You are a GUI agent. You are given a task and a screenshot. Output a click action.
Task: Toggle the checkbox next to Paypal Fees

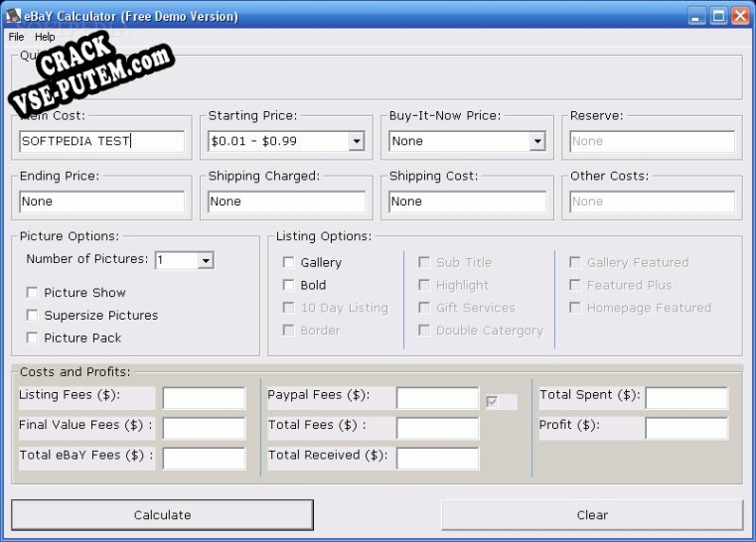(x=493, y=401)
